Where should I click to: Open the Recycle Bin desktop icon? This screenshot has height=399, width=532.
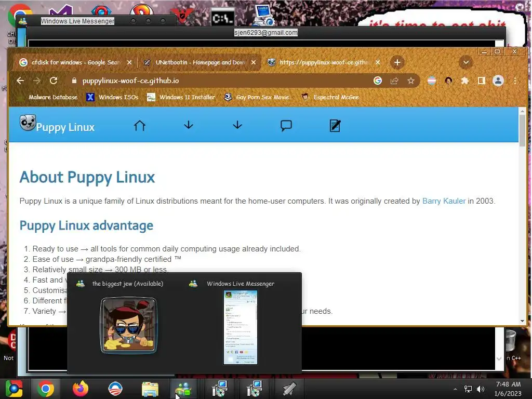(x=511, y=341)
